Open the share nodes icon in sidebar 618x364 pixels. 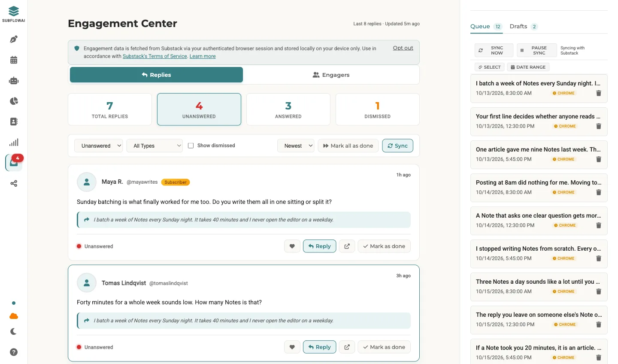(x=14, y=184)
